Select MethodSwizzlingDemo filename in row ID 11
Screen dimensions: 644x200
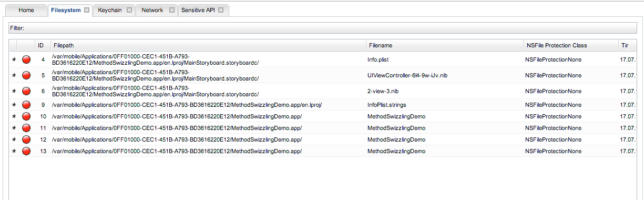[396, 128]
